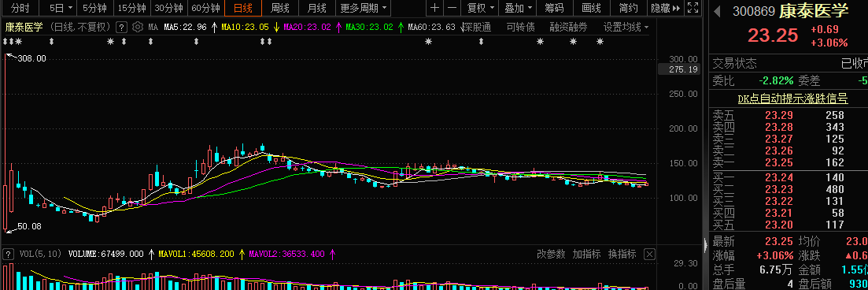This screenshot has width=868, height=290.
Task: Select 卖四 ask price 23.28
Action: (x=779, y=128)
